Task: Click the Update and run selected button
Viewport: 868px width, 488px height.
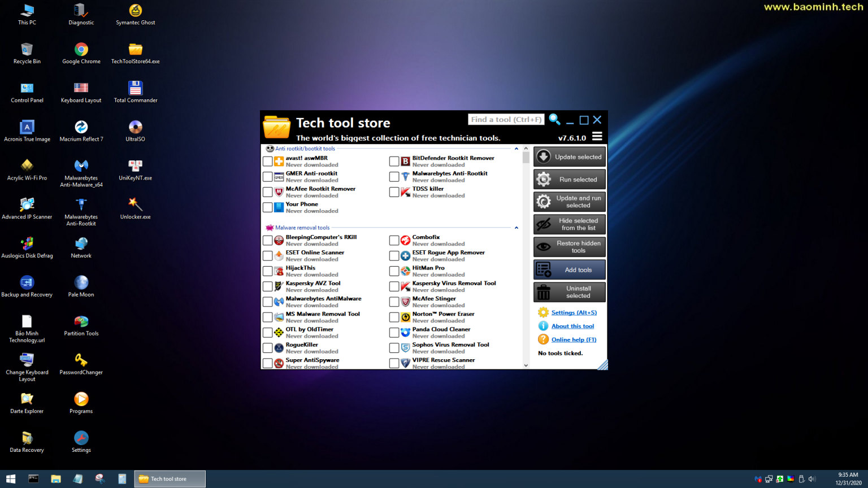Action: [x=570, y=202]
